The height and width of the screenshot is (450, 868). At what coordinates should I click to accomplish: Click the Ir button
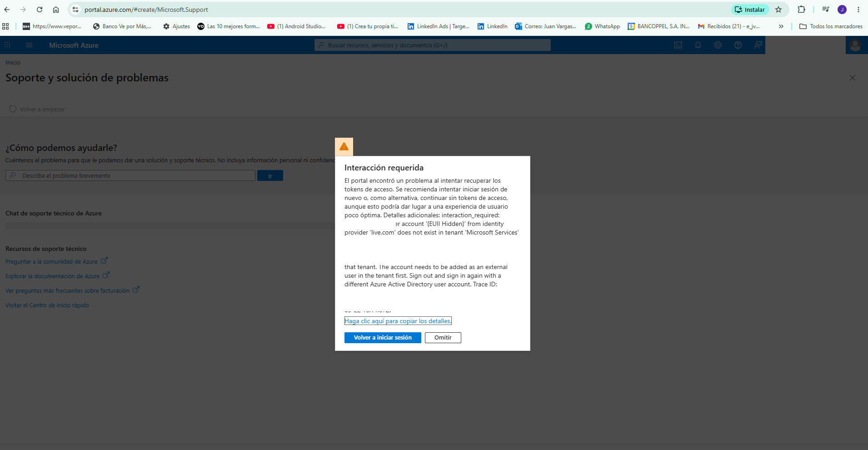(x=270, y=175)
